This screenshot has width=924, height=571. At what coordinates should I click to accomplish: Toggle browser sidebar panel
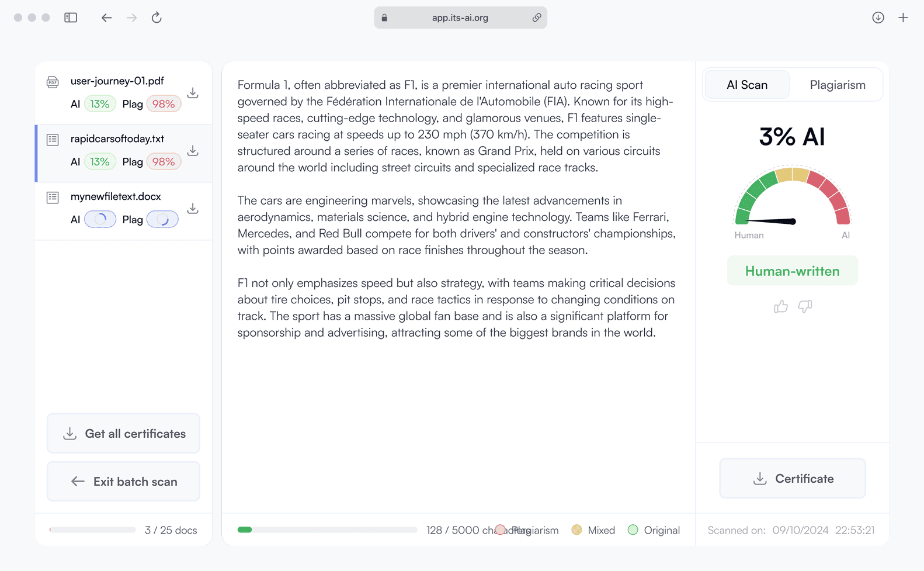71,18
